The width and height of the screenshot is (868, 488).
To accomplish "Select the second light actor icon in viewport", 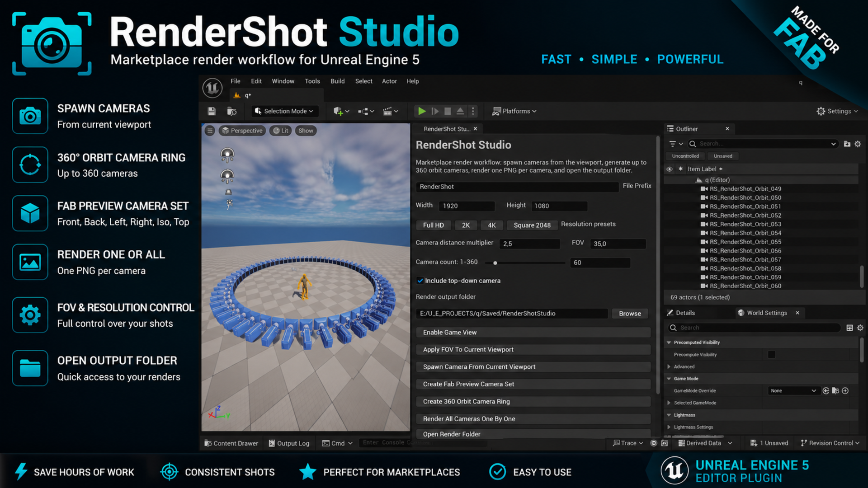I will pyautogui.click(x=227, y=176).
